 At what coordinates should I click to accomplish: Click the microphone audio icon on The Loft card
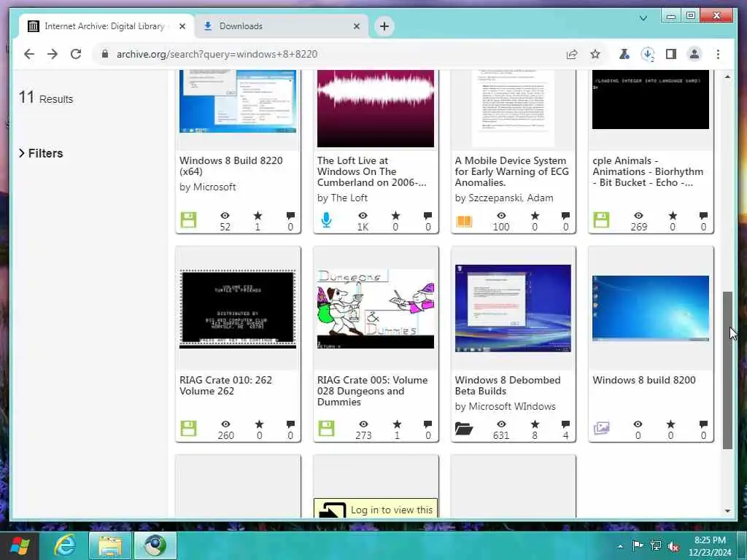[x=326, y=220]
